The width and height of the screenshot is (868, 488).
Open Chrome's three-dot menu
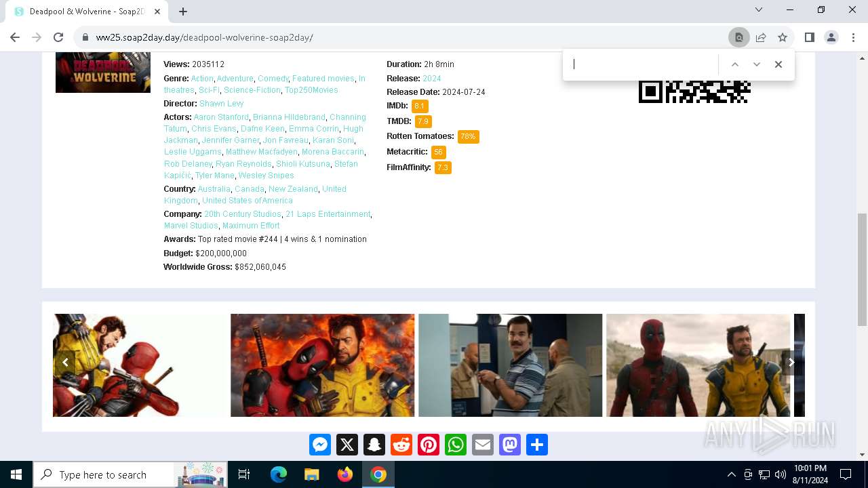[x=853, y=37]
